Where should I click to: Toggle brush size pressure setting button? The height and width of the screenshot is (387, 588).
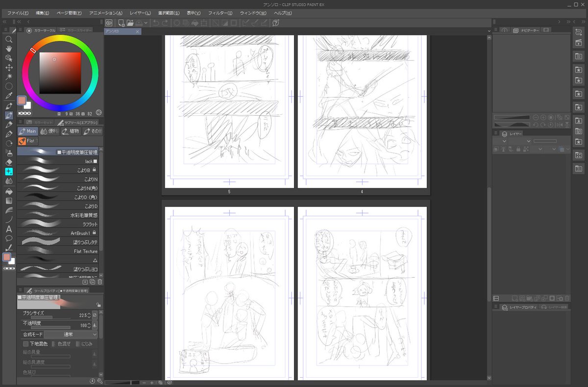point(95,315)
